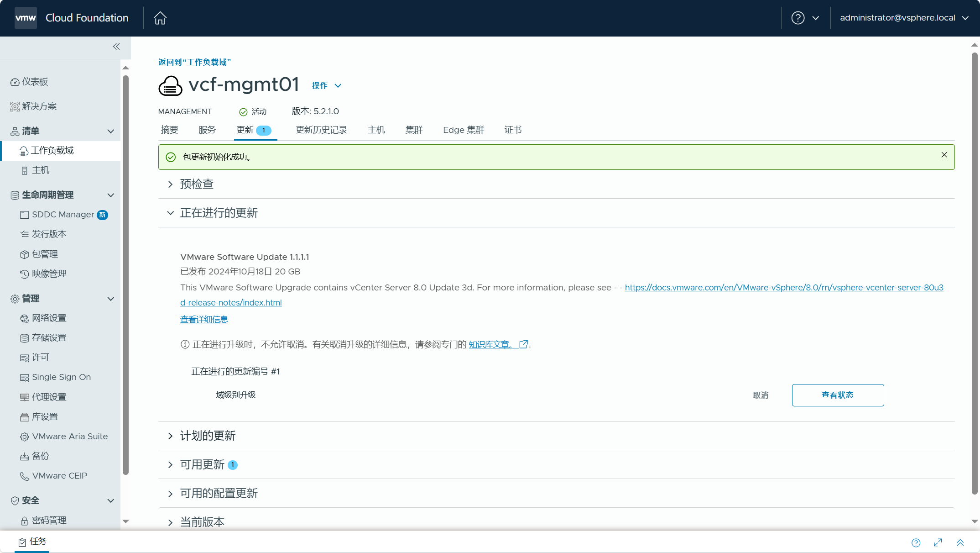The width and height of the screenshot is (980, 553).
Task: Switch to the 更新历史记录 tab
Action: click(322, 130)
